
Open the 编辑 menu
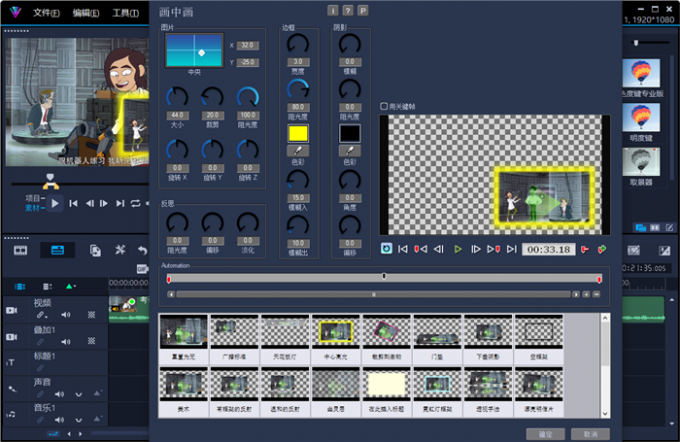pyautogui.click(x=86, y=13)
